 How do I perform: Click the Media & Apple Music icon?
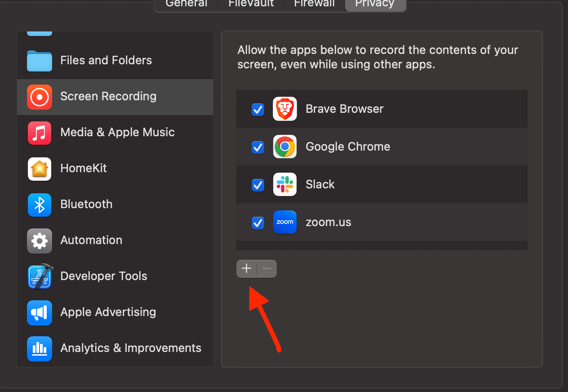point(40,133)
